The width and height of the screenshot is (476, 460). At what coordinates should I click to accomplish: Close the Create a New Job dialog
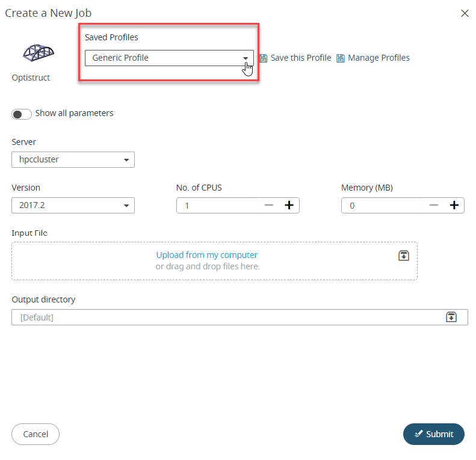click(465, 13)
